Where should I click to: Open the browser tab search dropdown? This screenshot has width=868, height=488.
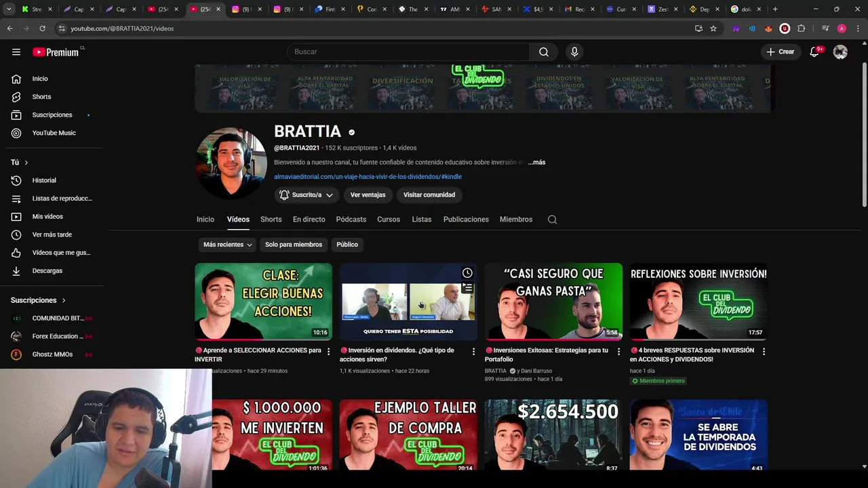[9, 9]
